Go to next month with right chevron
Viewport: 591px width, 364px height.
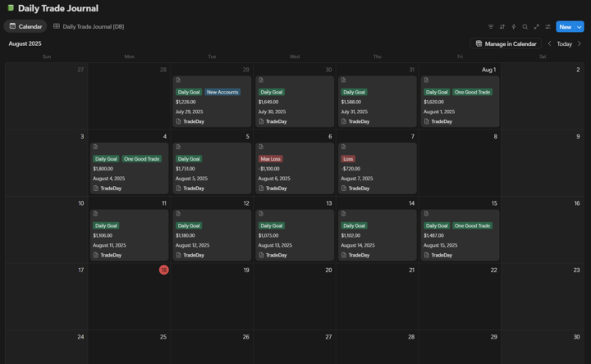coord(580,43)
